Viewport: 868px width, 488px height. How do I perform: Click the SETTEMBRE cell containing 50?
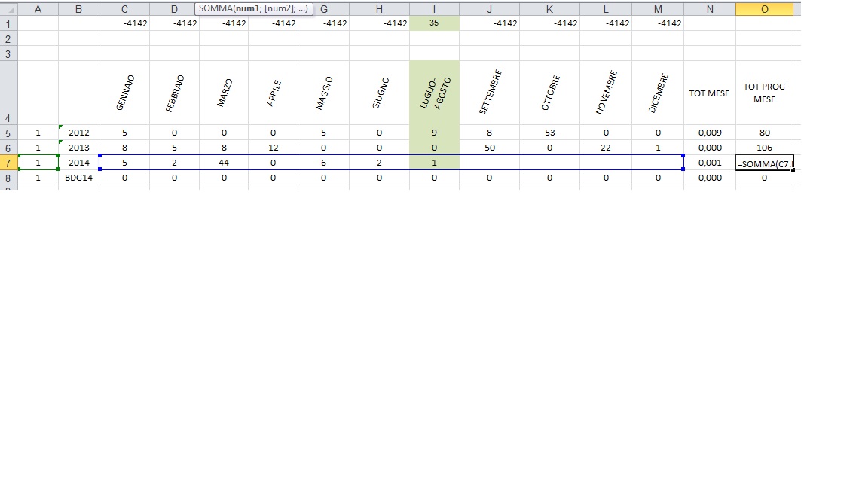click(490, 148)
